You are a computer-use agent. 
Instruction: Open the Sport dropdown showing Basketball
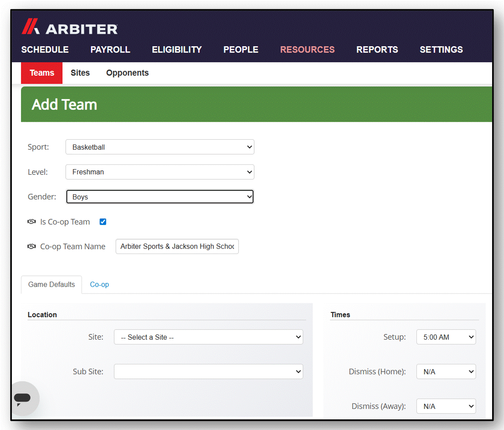pos(160,147)
